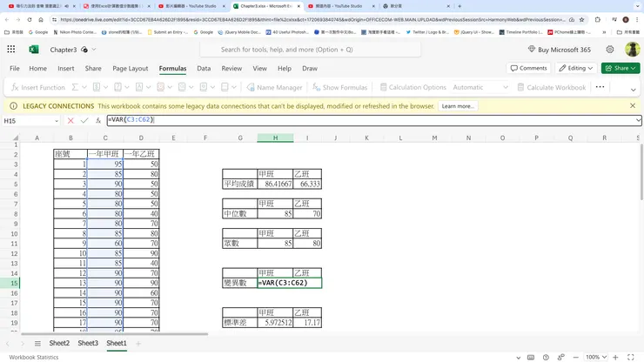Open the Automatic calculation mode dropdown

480,87
